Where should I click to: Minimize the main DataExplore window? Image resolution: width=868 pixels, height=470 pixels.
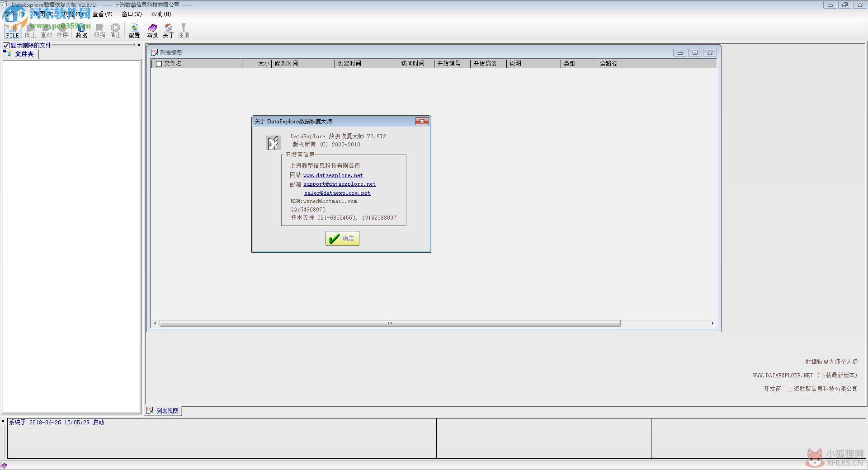pos(830,5)
